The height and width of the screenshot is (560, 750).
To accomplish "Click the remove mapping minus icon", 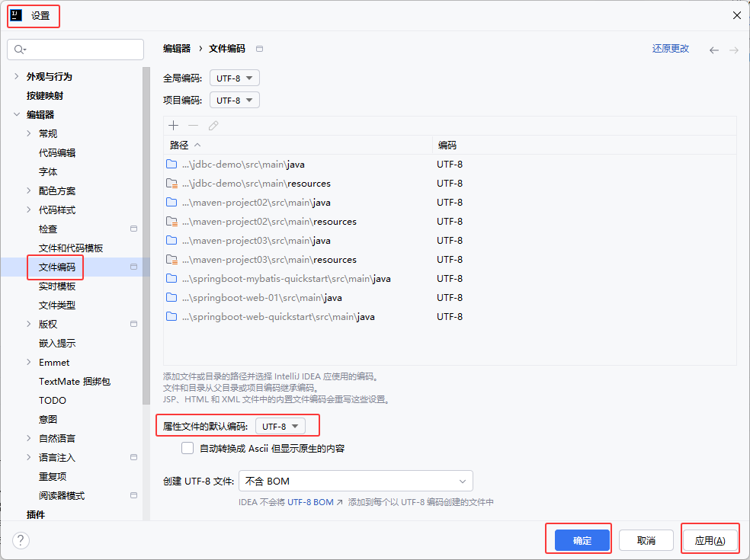I will [x=193, y=125].
